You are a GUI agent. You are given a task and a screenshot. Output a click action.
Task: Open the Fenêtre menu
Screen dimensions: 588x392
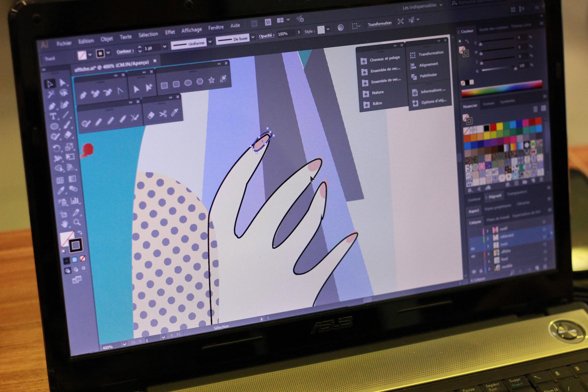click(x=216, y=27)
